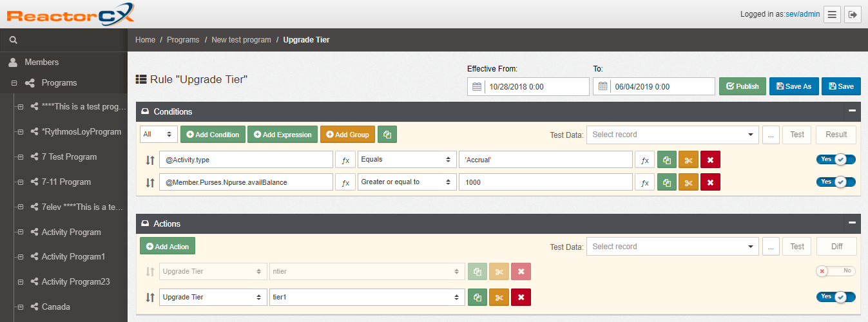This screenshot has height=322, width=868.
Task: Click the copy icon beside Add Group
Action: [387, 135]
